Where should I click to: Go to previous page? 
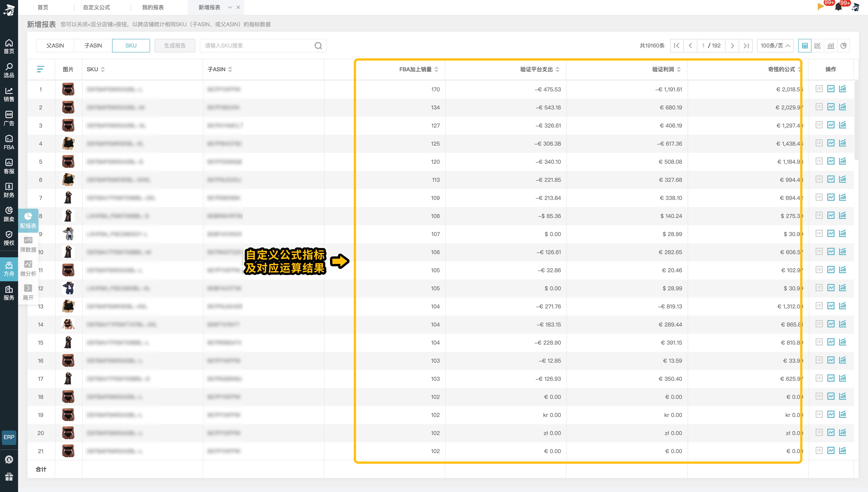[x=690, y=46]
